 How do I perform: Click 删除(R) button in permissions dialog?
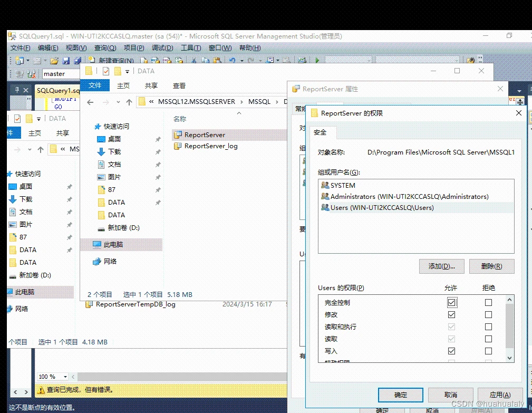pyautogui.click(x=491, y=266)
